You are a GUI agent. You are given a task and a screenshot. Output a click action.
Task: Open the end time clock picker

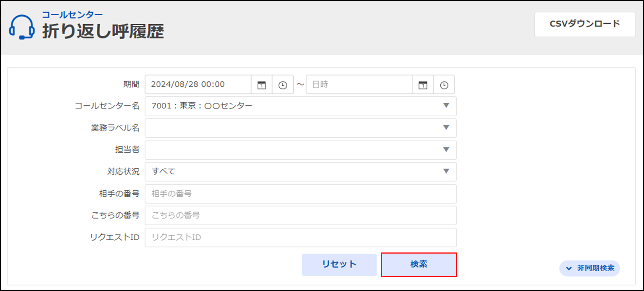coord(444,85)
